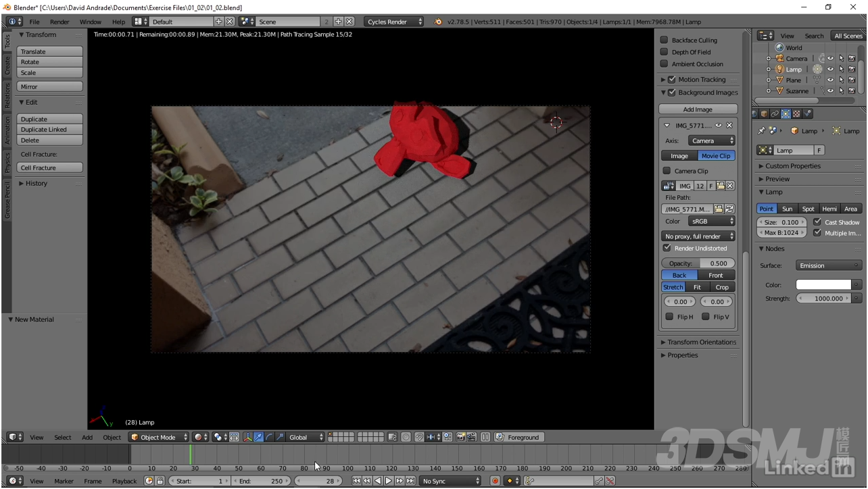
Task: Open the Render menu
Action: [x=59, y=22]
